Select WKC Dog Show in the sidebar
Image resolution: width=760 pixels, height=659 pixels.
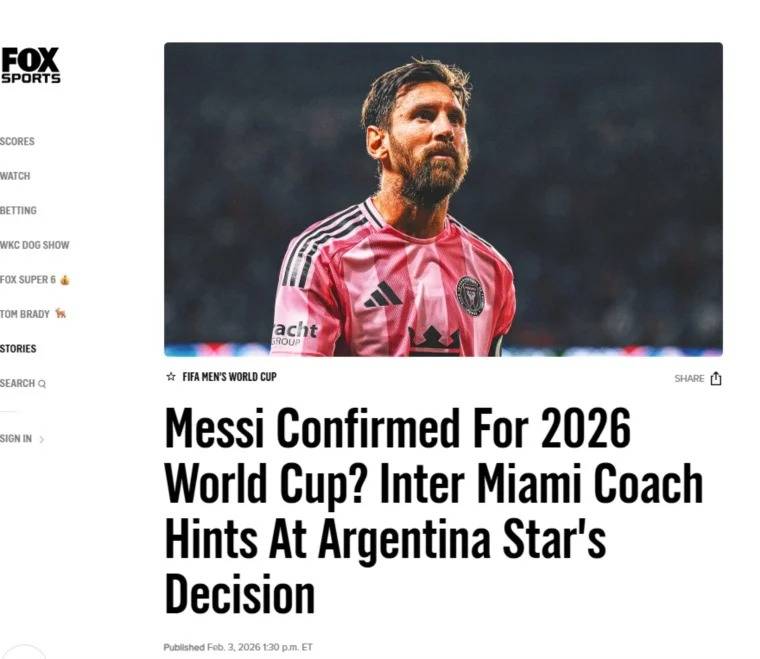35,245
